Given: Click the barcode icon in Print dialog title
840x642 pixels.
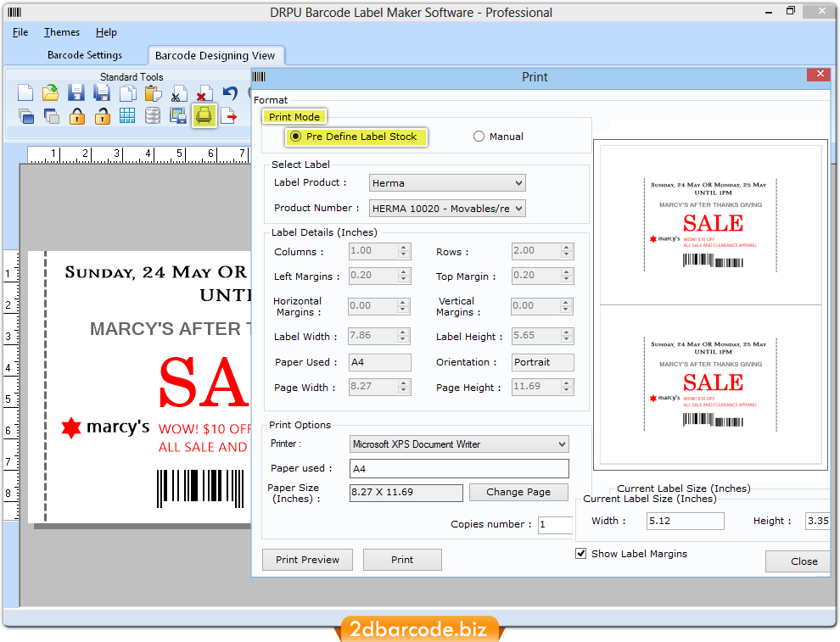Looking at the screenshot, I should click(x=260, y=77).
